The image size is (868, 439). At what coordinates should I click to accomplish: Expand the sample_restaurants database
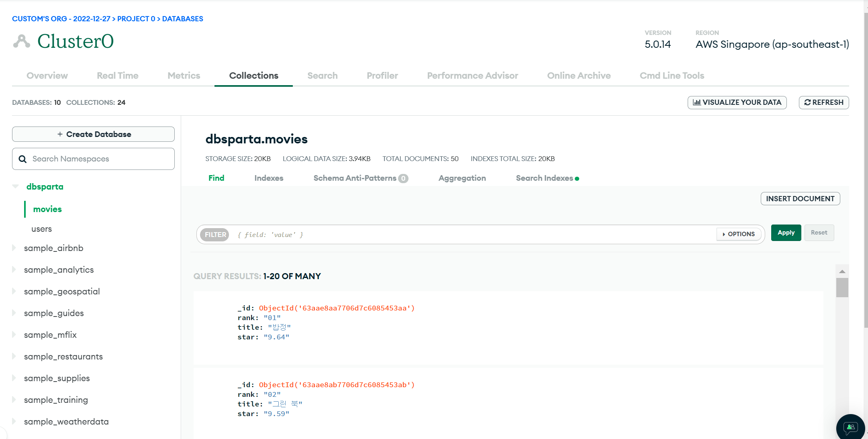[14, 356]
